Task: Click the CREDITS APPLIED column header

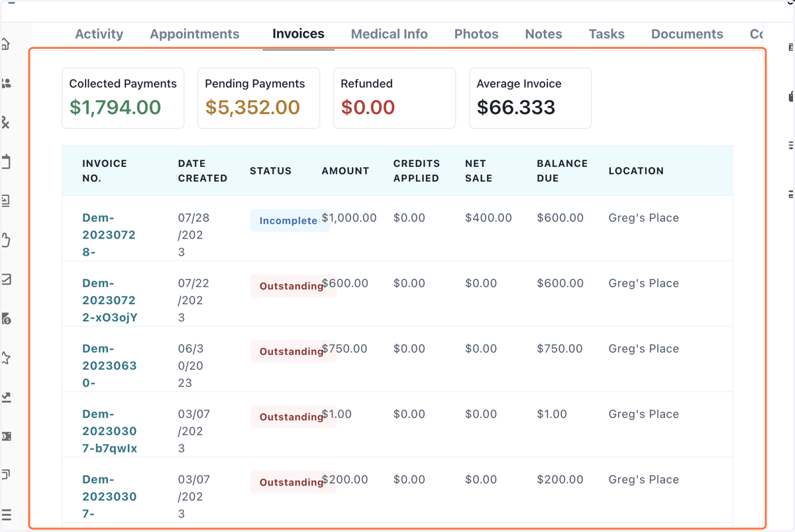Action: tap(416, 170)
